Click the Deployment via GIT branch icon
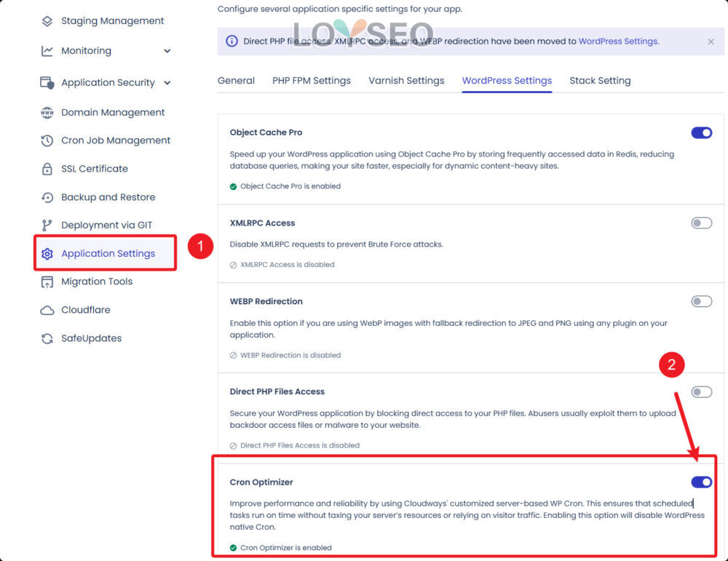Screen dimensions: 728x561 [47, 226]
